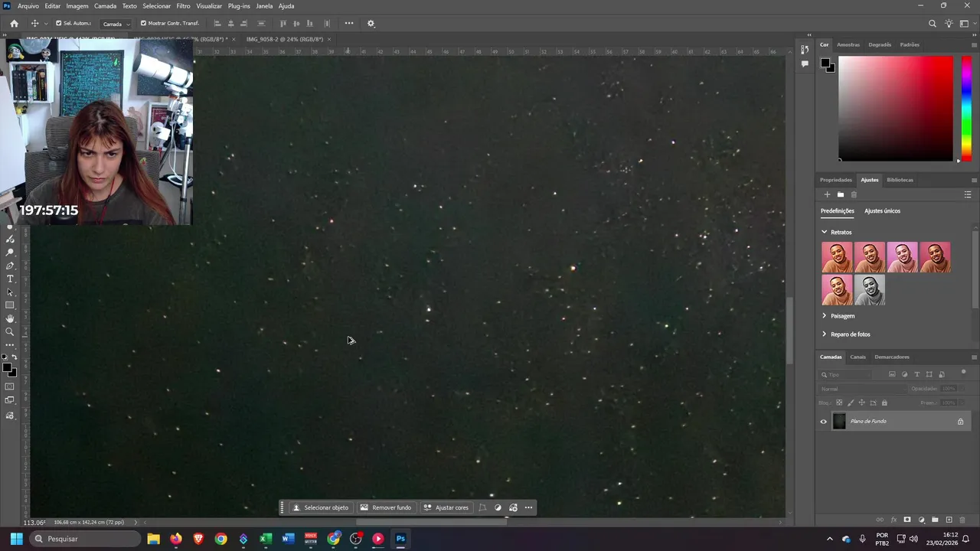
Task: Open Ajustes únicos section
Action: coord(882,210)
